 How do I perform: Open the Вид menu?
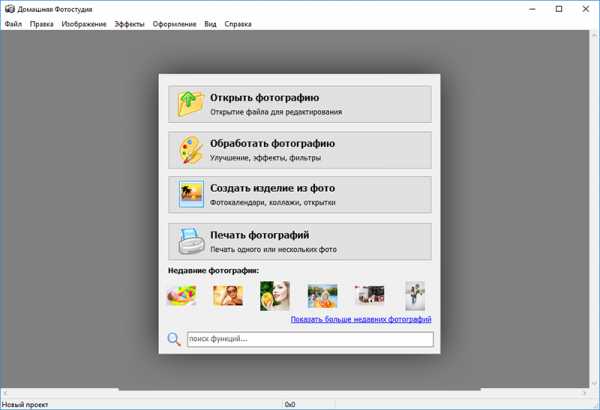[x=210, y=24]
